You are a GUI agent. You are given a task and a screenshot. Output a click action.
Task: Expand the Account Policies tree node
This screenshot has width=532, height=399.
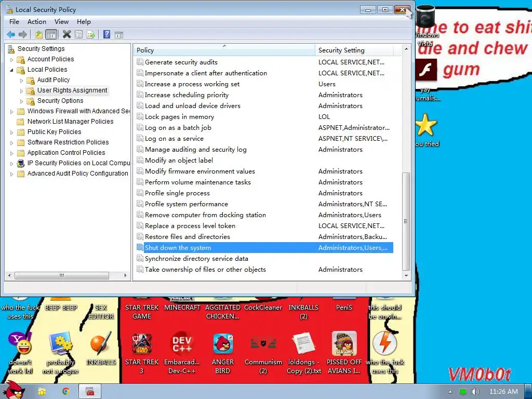11,60
